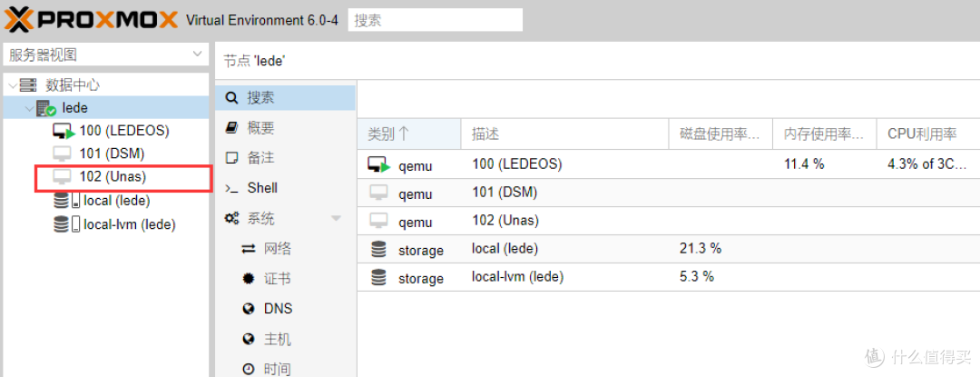
Task: Click the 21.3 % disk usage cell
Action: click(701, 248)
